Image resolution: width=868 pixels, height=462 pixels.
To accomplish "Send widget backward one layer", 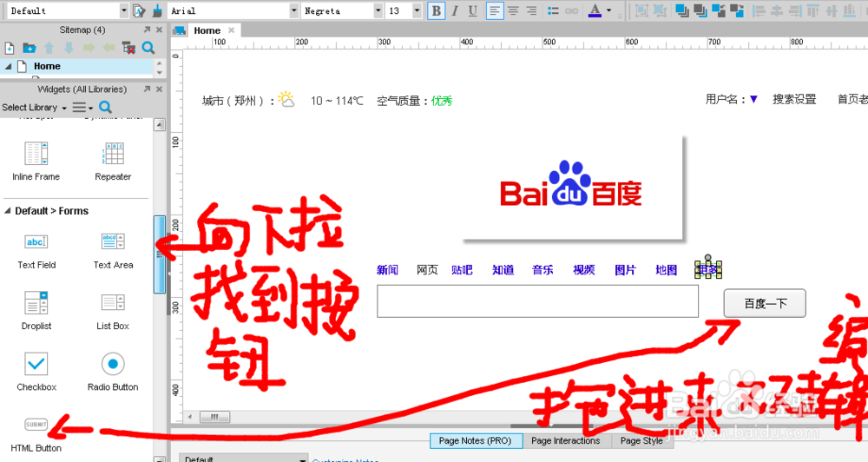I will [737, 10].
